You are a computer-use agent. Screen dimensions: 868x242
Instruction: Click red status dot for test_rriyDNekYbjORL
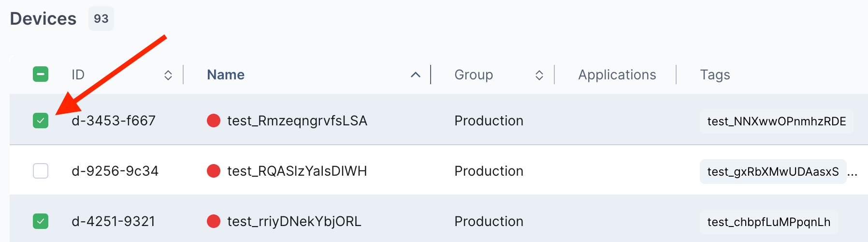click(213, 221)
